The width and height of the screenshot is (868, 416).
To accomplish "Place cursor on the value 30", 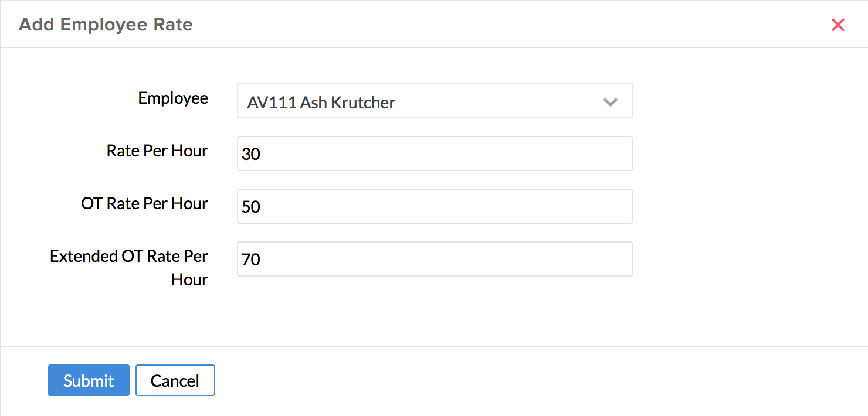I will tap(251, 154).
